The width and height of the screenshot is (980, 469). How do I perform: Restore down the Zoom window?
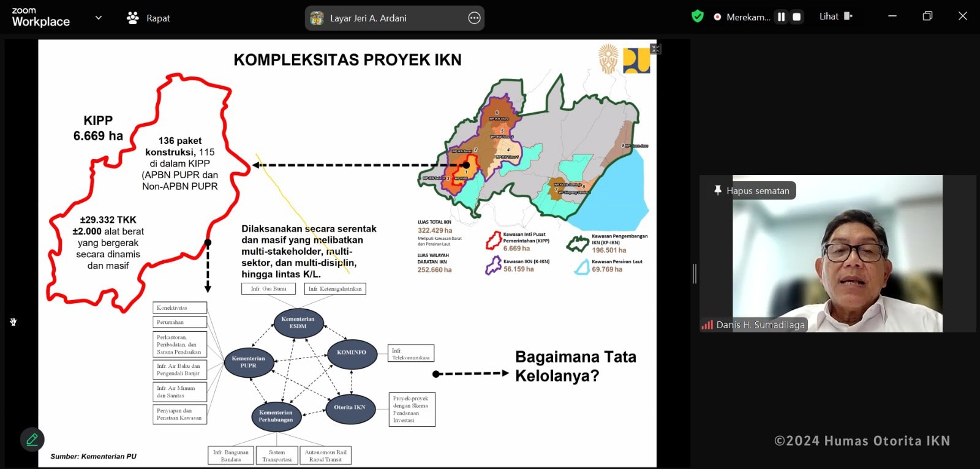click(x=927, y=17)
